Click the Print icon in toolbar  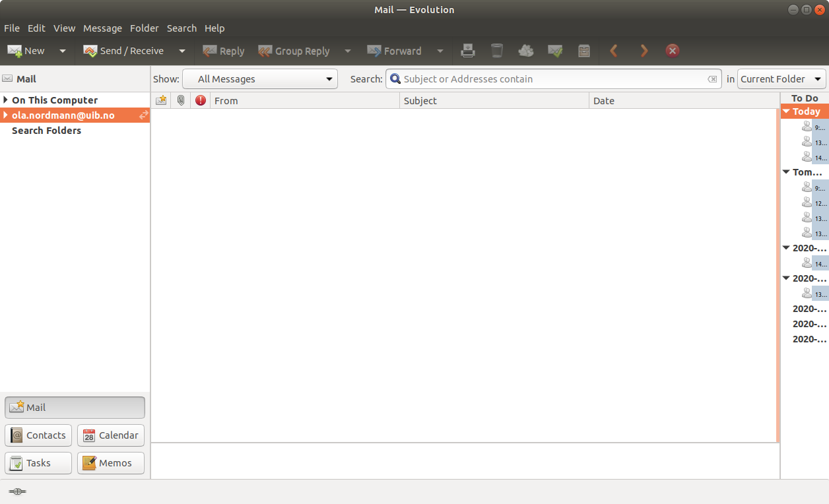click(x=468, y=51)
